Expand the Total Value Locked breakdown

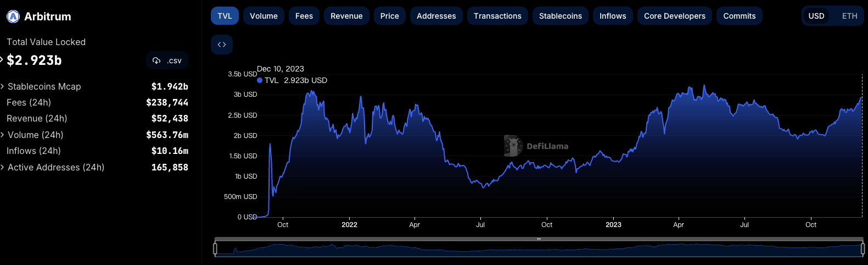tap(2, 60)
